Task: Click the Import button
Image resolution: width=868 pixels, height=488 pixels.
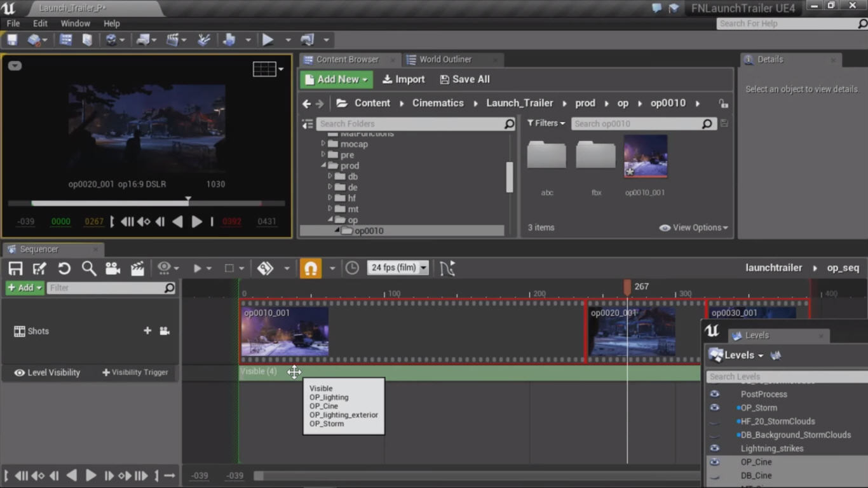Action: pyautogui.click(x=403, y=79)
